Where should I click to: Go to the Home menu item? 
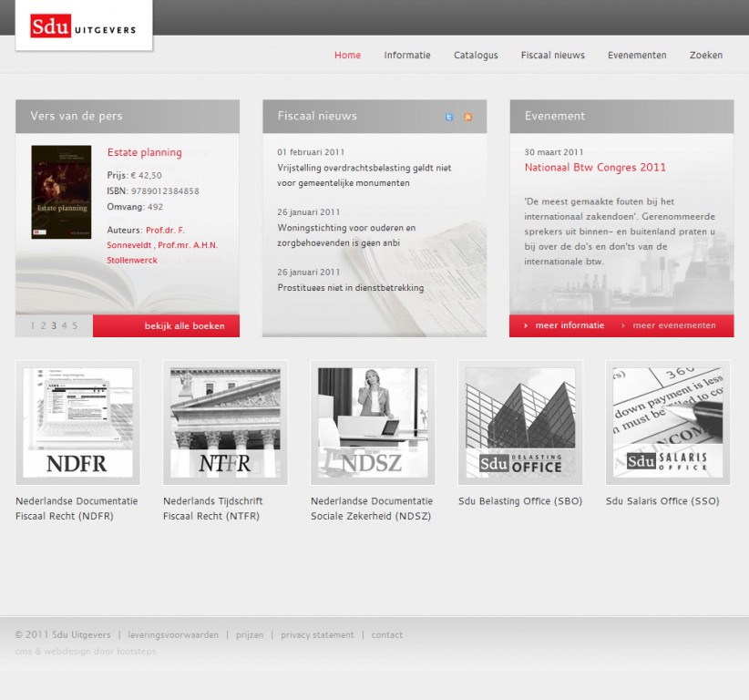[347, 55]
